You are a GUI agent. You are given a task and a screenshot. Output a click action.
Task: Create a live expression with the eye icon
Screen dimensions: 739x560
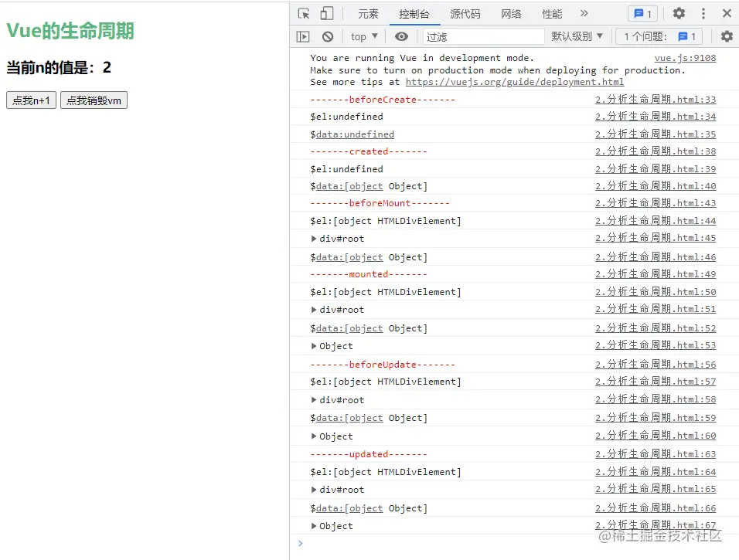tap(401, 36)
